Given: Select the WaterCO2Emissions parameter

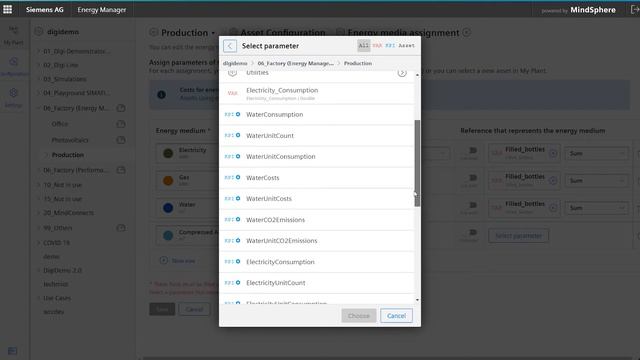Looking at the screenshot, I should click(x=317, y=220).
